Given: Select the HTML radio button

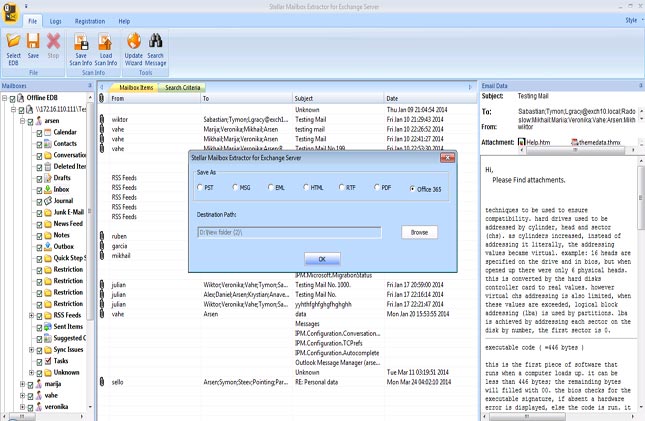Looking at the screenshot, I should (x=306, y=187).
